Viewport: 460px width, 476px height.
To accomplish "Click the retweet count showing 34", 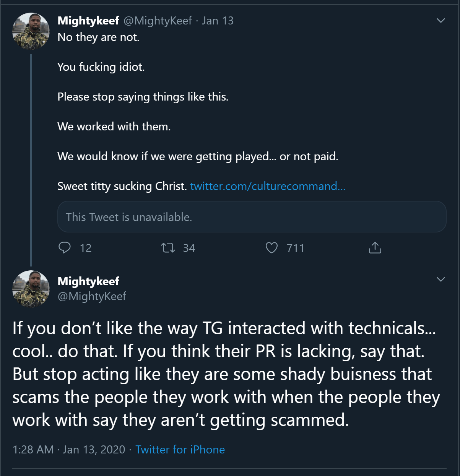I will point(189,249).
